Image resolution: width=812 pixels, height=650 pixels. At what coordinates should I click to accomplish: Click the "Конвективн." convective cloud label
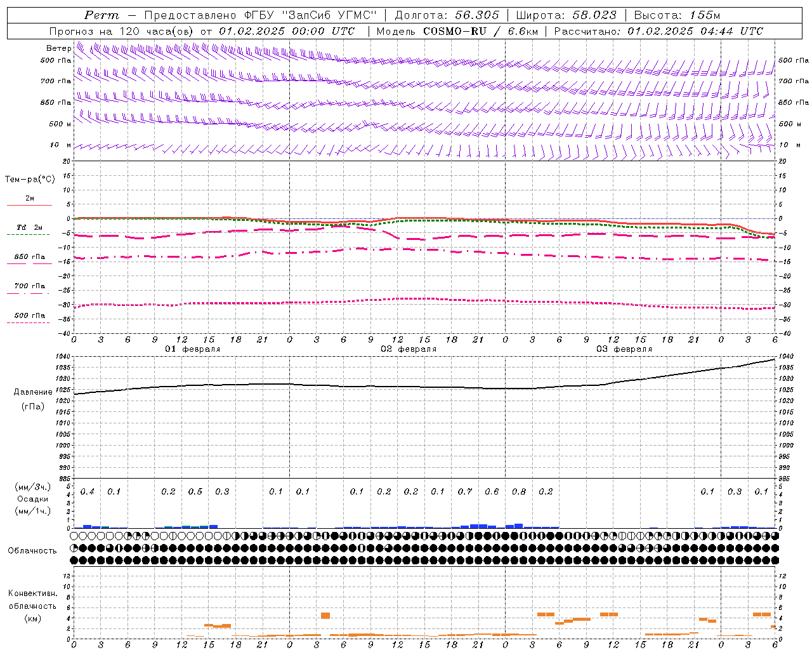tap(32, 594)
